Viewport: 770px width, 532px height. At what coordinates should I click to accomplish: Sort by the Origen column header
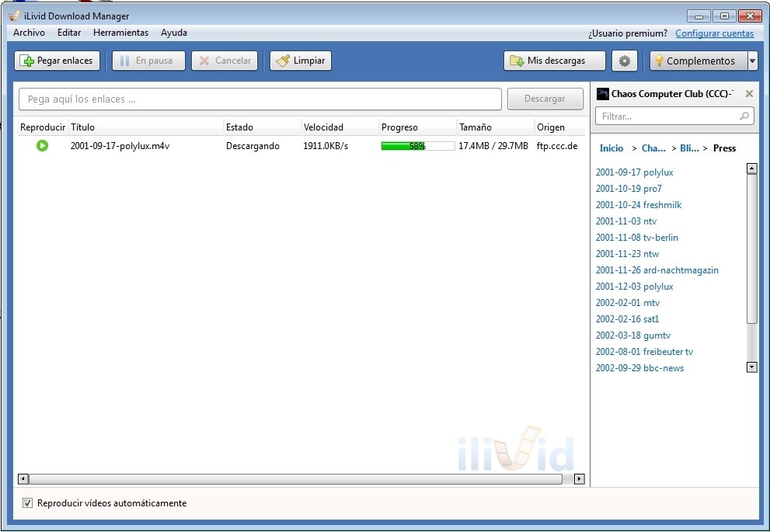click(x=559, y=127)
